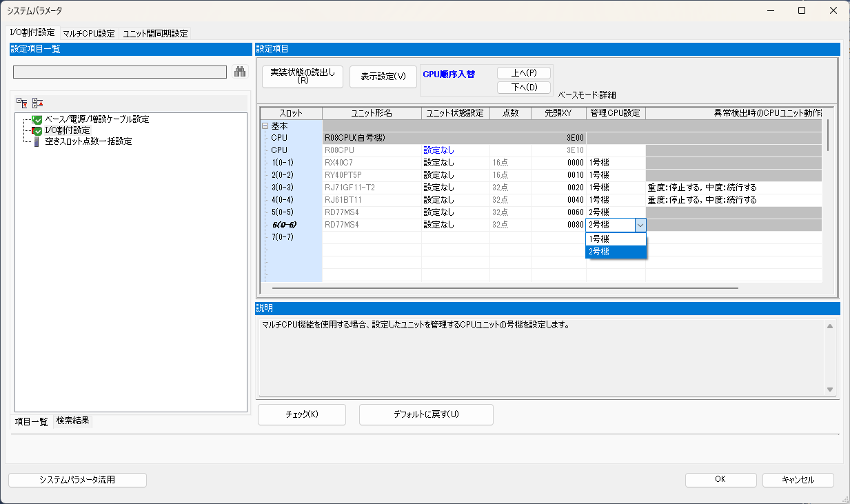Click the システムパラメータ流用 button
This screenshot has height=504, width=850.
77,479
